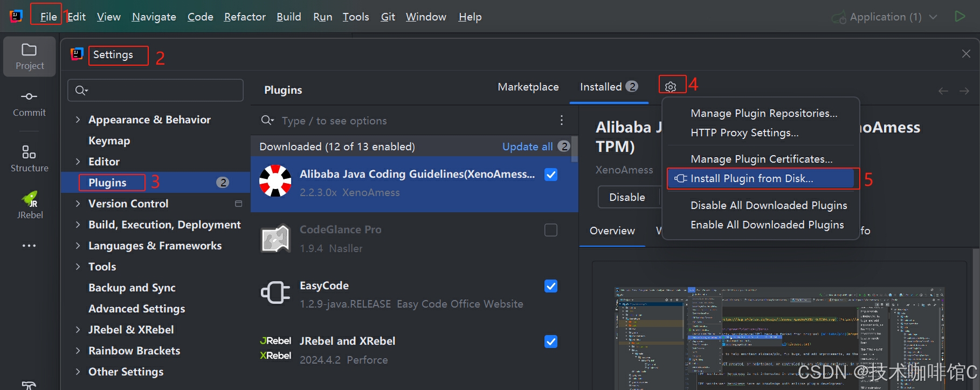Click the plugin search magnifier icon
This screenshot has width=980, height=390.
point(267,120)
